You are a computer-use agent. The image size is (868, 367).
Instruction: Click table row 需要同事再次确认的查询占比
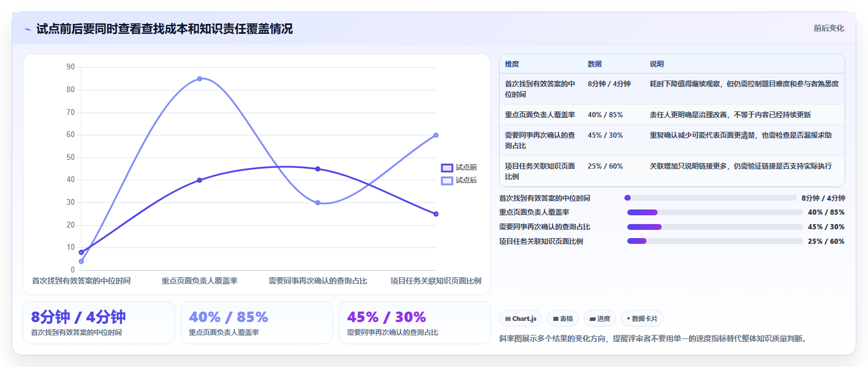tap(672, 140)
